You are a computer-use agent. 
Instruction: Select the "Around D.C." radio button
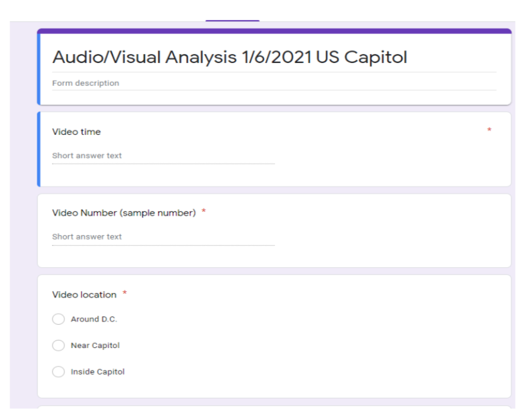pos(59,319)
